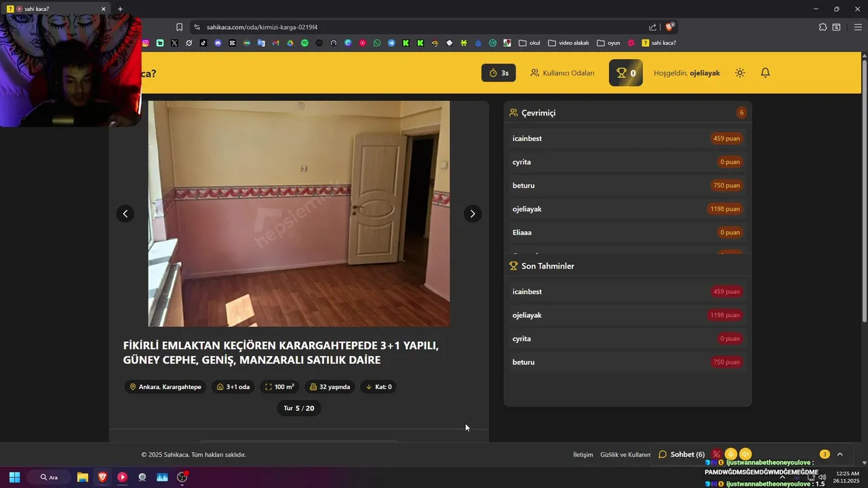Open the Telegram bookmark icon
The height and width of the screenshot is (488, 868).
pos(391,43)
